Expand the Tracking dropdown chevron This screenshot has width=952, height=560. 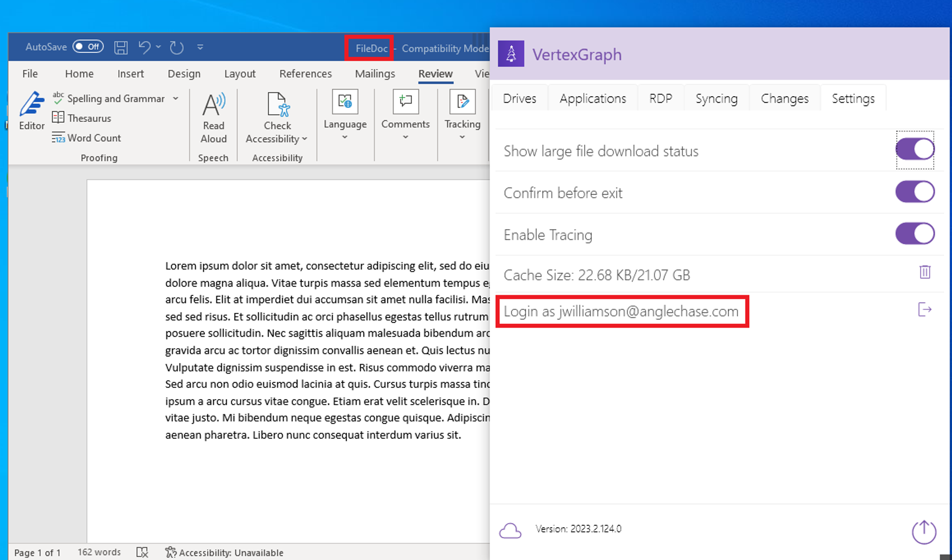(462, 138)
